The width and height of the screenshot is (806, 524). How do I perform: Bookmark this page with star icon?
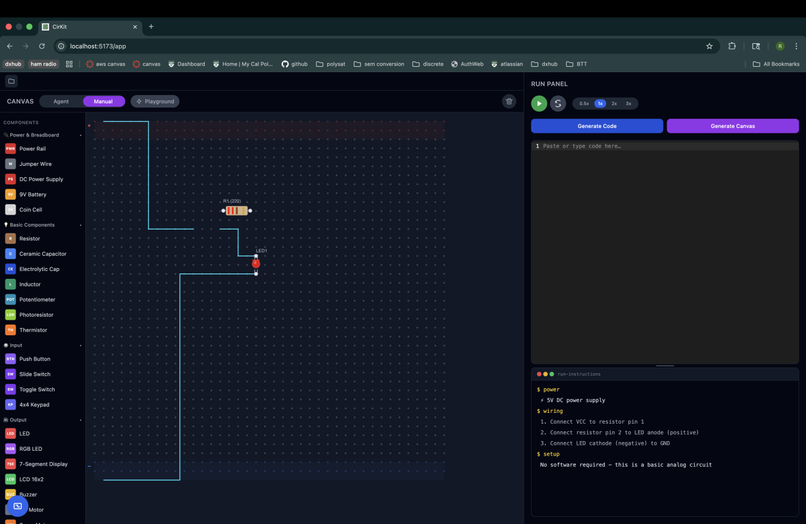click(709, 46)
